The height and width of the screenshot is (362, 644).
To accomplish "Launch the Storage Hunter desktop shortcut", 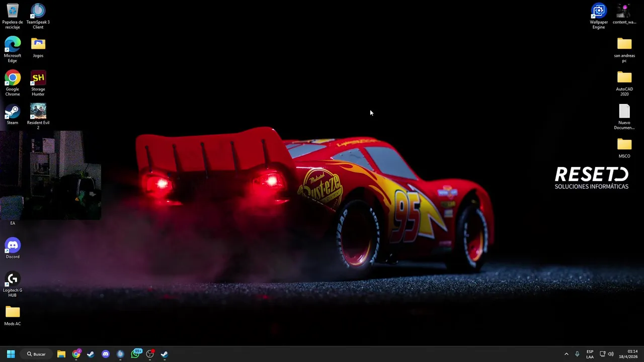I will pyautogui.click(x=38, y=83).
